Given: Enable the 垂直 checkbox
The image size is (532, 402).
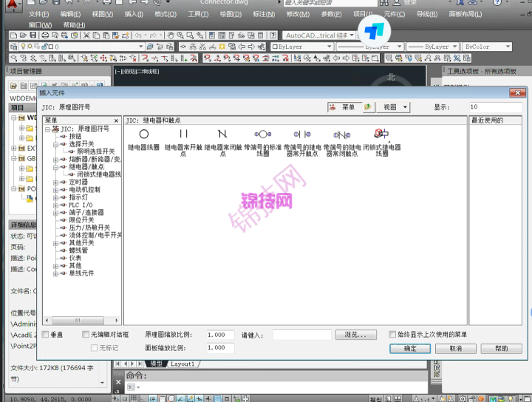Looking at the screenshot, I should [45, 335].
